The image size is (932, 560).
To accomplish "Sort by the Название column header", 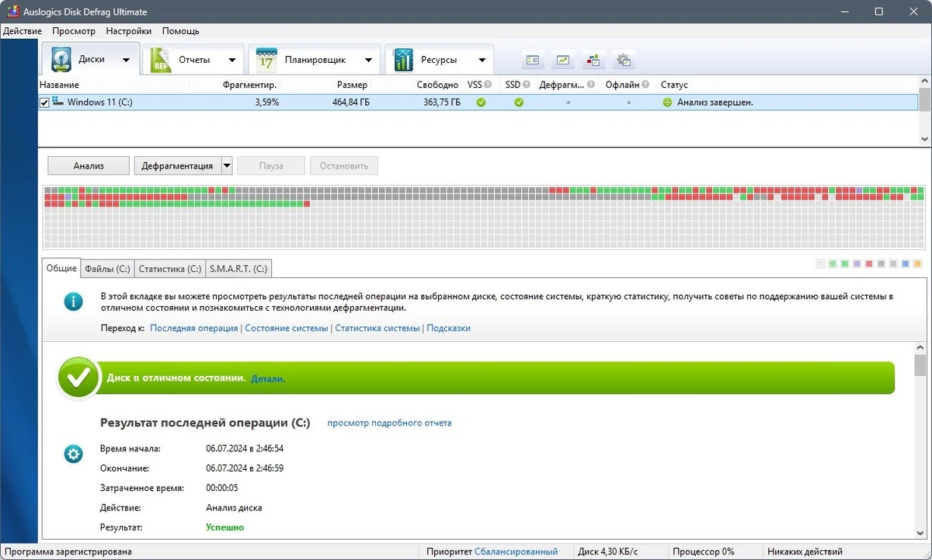I will click(x=113, y=85).
